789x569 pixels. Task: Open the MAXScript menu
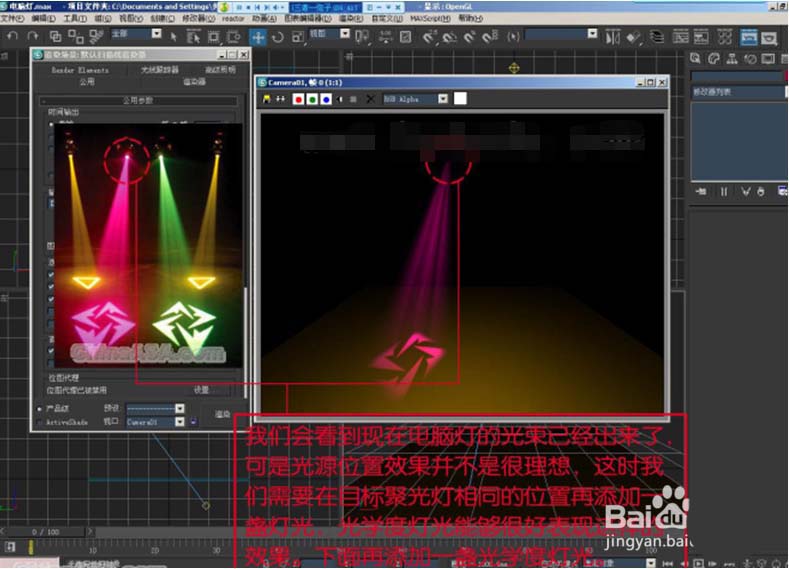tap(430, 19)
